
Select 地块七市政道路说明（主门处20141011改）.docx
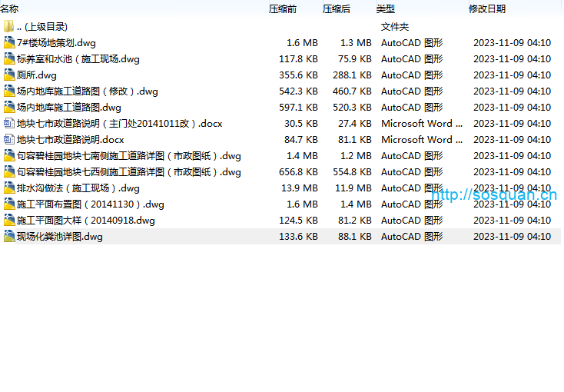point(119,124)
